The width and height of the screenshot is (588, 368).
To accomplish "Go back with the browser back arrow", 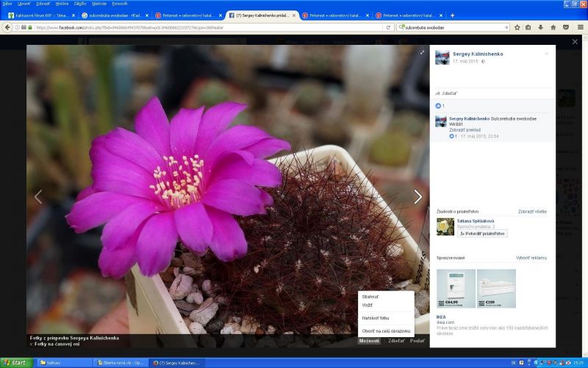I will (7, 27).
